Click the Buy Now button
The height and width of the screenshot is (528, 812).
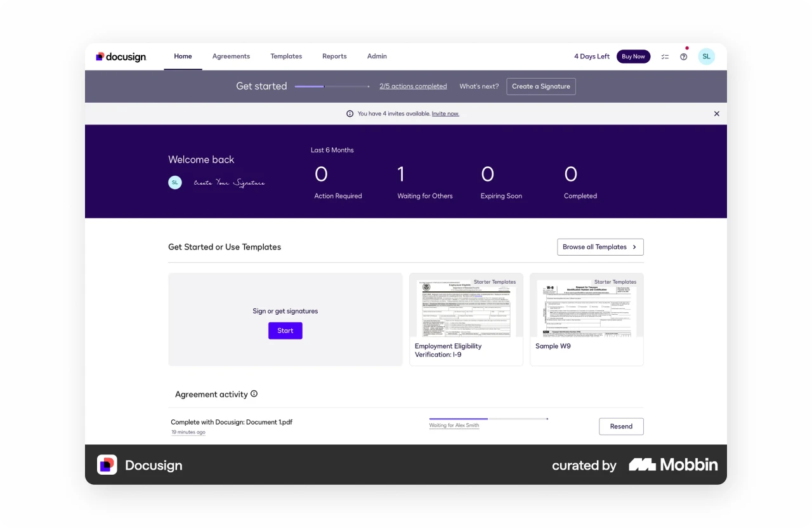point(633,56)
